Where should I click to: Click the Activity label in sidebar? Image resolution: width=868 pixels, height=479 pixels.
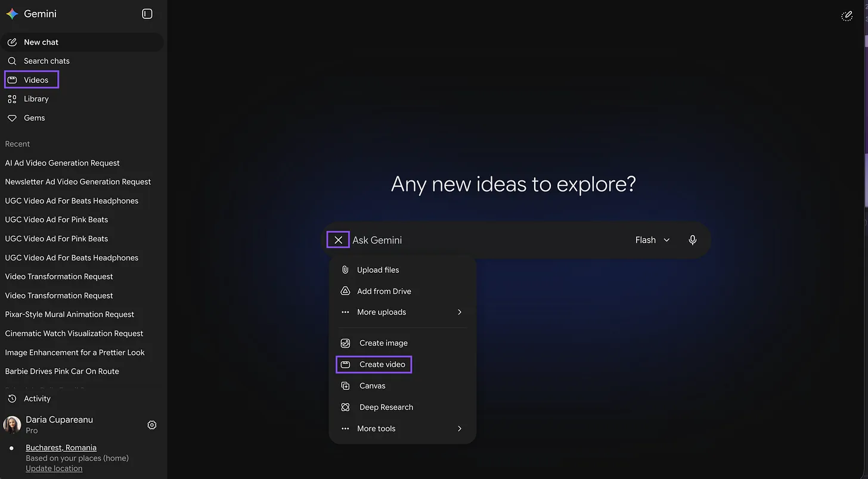point(37,399)
